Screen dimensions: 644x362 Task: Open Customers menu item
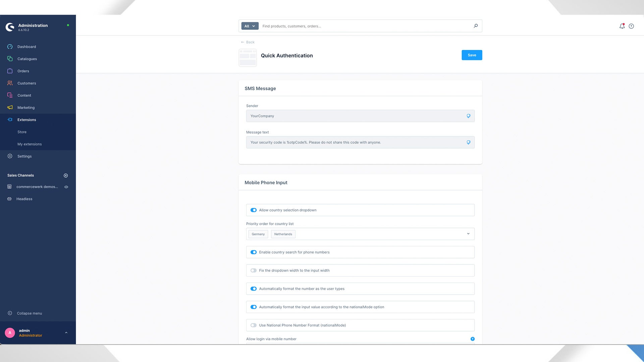[27, 83]
